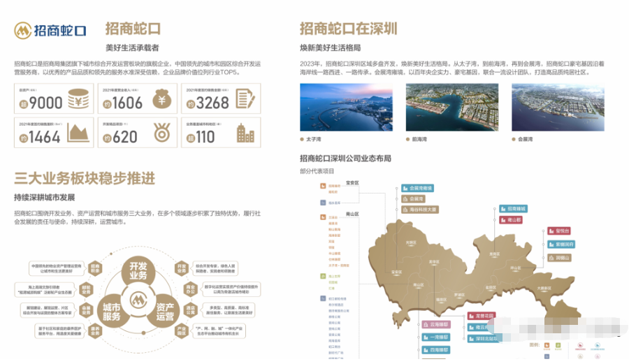Open the 前海湾 aerial photo
Viewport: 629px width, 364px height.
pyautogui.click(x=451, y=108)
